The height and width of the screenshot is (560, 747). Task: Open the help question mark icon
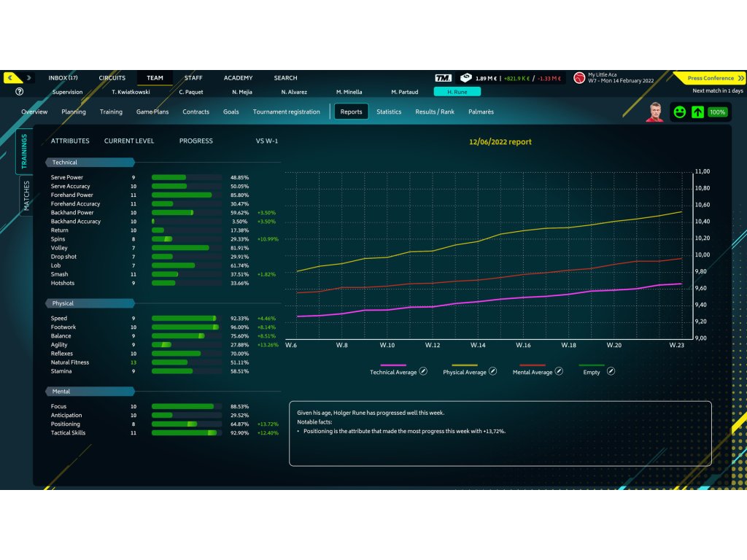[x=19, y=91]
